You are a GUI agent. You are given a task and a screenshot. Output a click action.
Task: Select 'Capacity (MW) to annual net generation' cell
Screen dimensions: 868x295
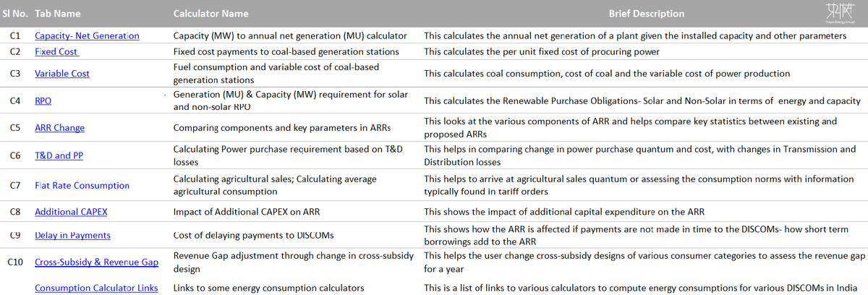point(290,35)
